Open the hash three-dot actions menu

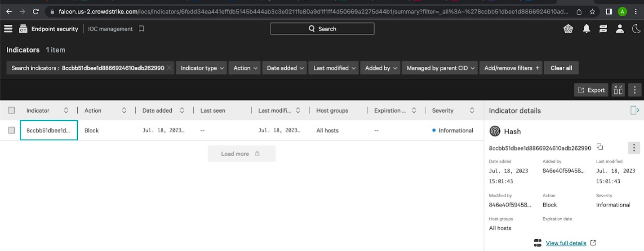634,148
